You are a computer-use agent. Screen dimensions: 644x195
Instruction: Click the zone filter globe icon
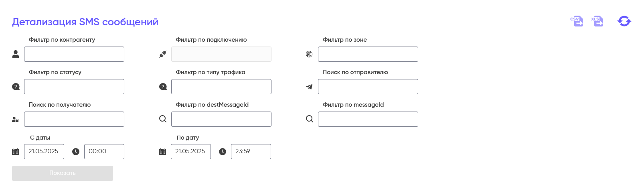[x=309, y=54]
